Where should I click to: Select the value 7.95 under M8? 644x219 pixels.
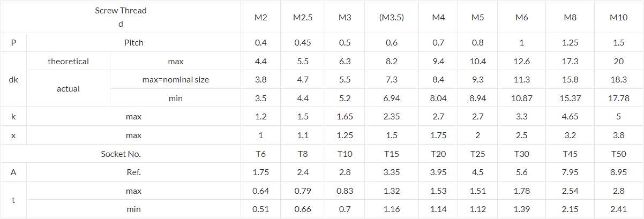pos(570,172)
